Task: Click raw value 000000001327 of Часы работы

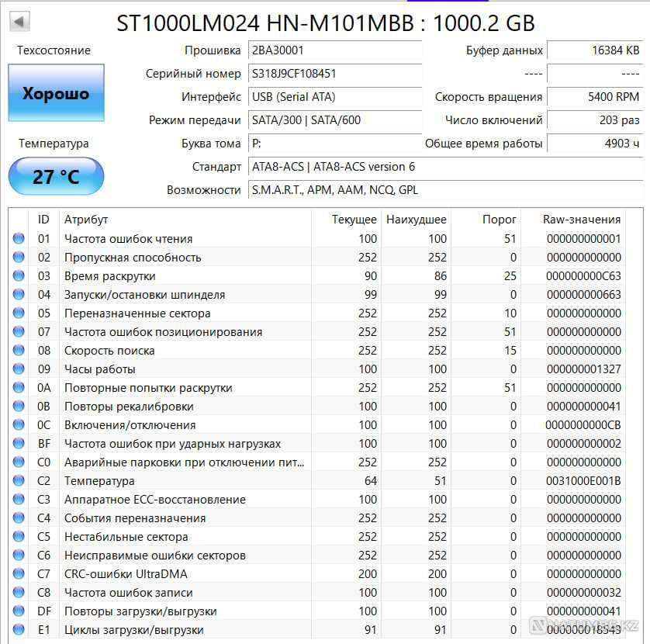Action: [x=583, y=369]
